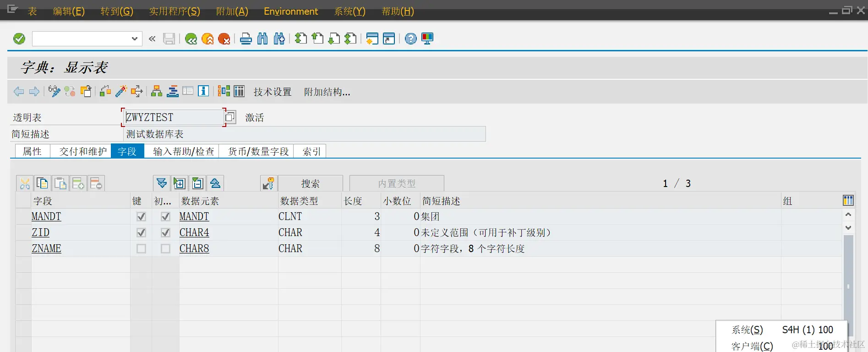The image size is (868, 352).
Task: Open the 编辑(E) menu
Action: [69, 11]
